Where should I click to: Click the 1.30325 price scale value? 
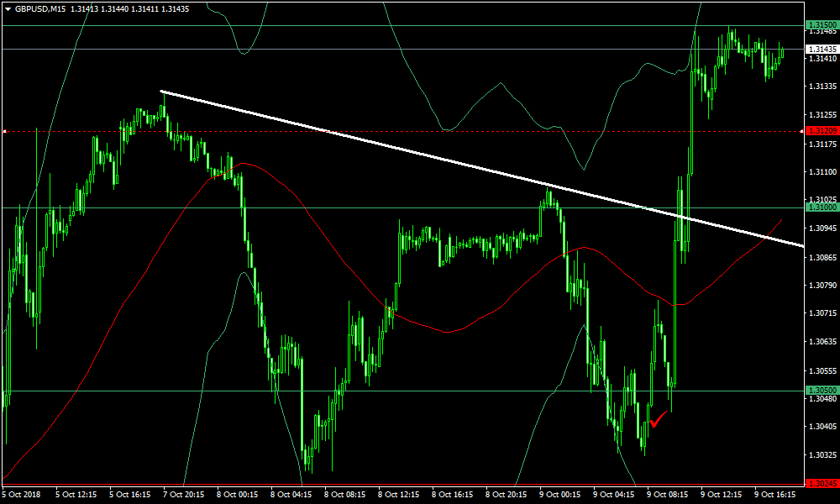click(x=823, y=455)
